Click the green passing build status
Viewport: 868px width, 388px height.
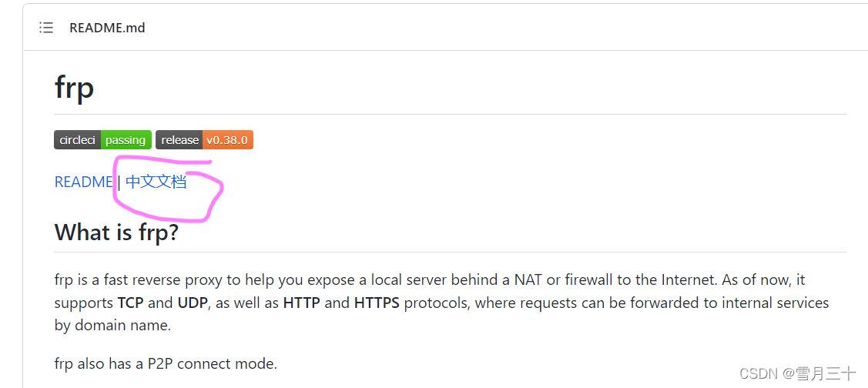tap(126, 140)
